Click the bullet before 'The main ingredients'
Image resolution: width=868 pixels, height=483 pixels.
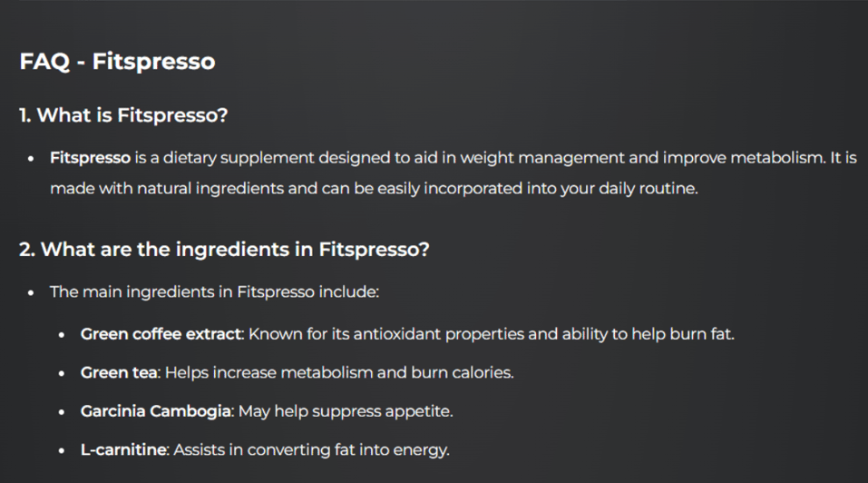(x=31, y=292)
